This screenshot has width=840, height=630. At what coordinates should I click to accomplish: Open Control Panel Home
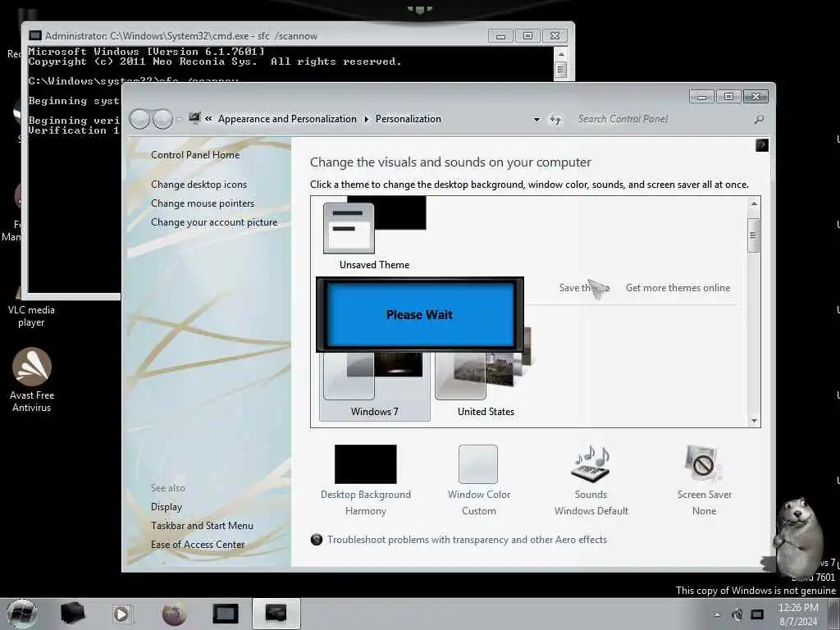195,155
